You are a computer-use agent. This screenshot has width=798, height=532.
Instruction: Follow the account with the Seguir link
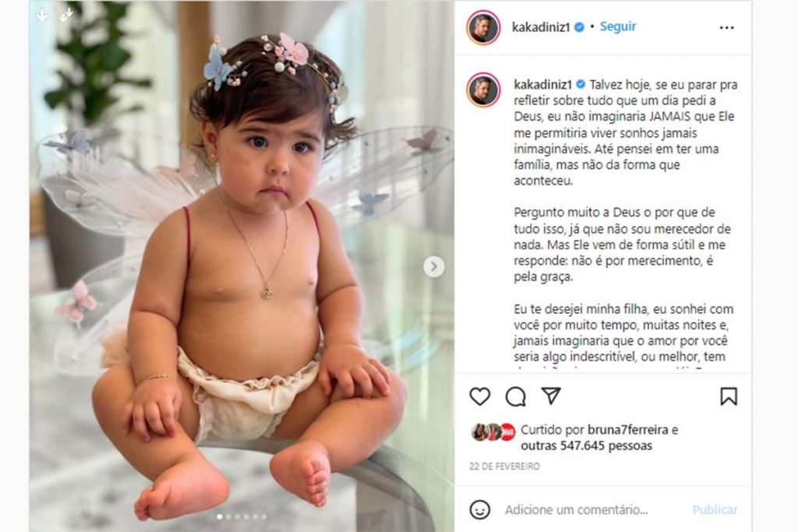[x=617, y=26]
